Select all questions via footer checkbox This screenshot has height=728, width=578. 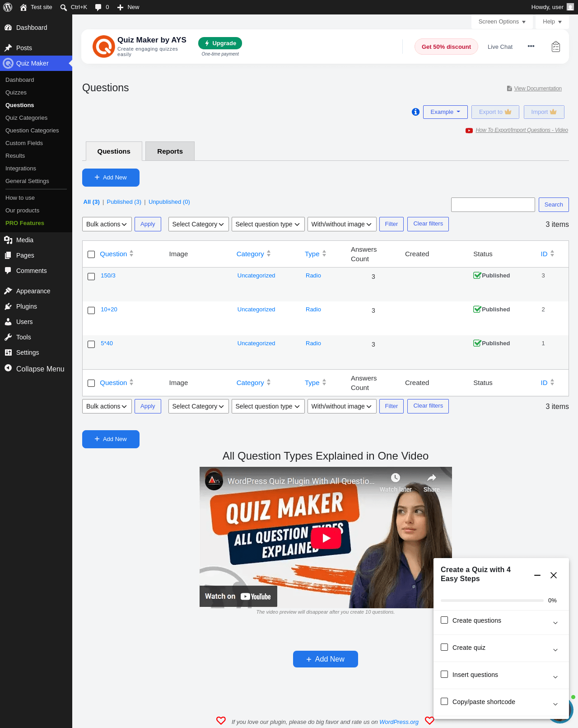pyautogui.click(x=91, y=383)
